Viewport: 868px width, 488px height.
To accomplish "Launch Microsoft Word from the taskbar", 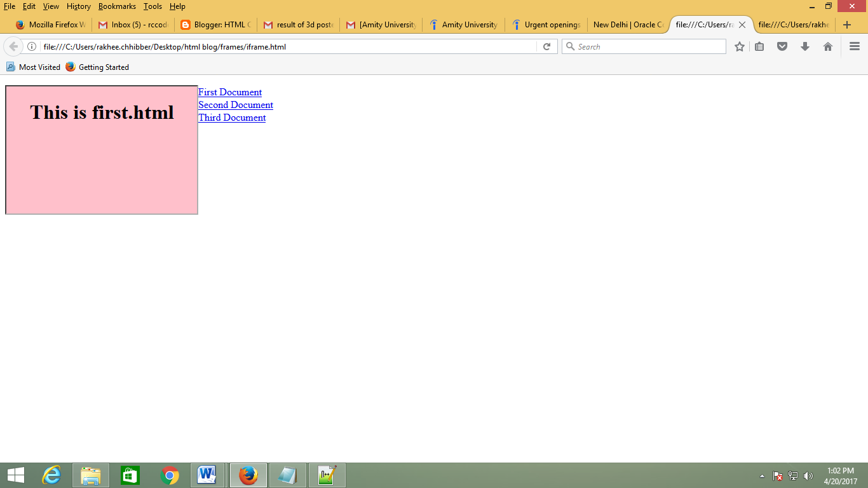I will (x=208, y=475).
